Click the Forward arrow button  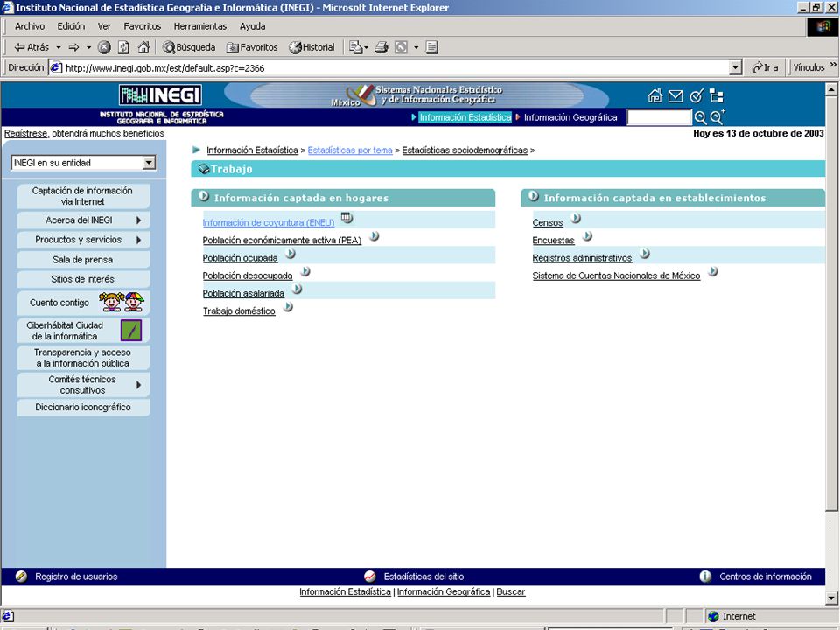coord(73,47)
